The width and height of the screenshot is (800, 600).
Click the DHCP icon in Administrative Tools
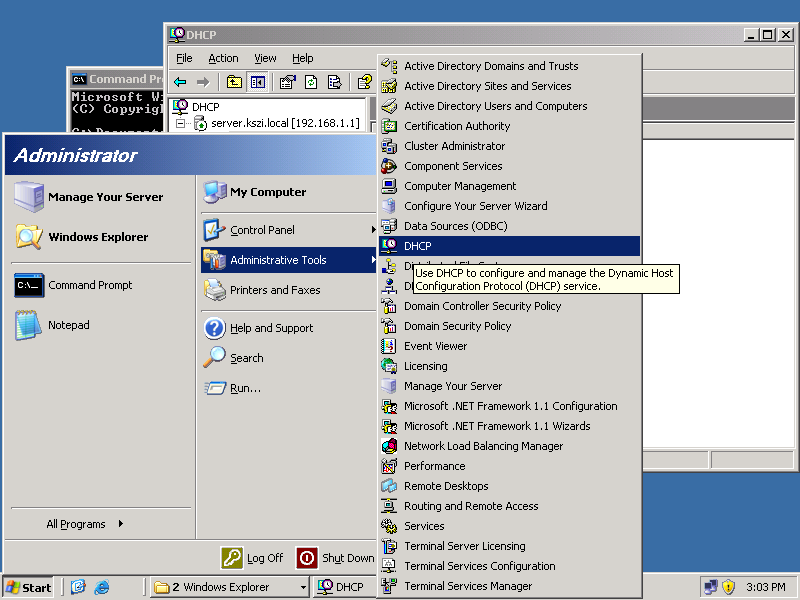389,245
